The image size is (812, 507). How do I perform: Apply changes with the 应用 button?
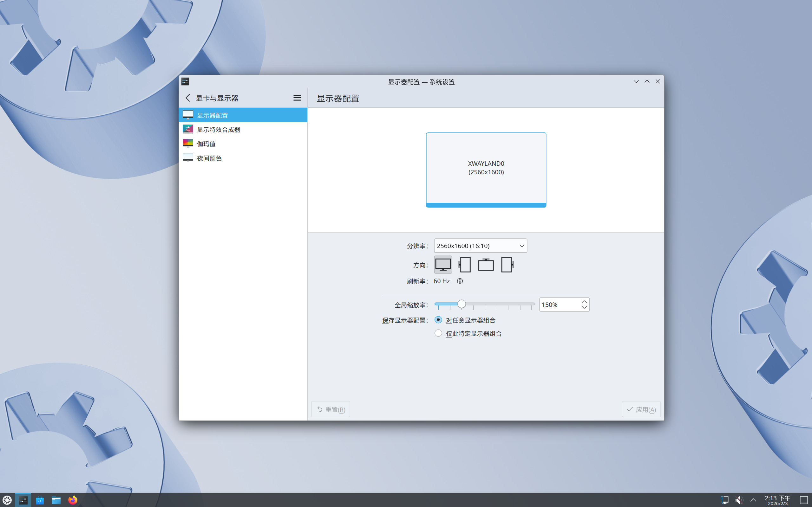point(641,409)
